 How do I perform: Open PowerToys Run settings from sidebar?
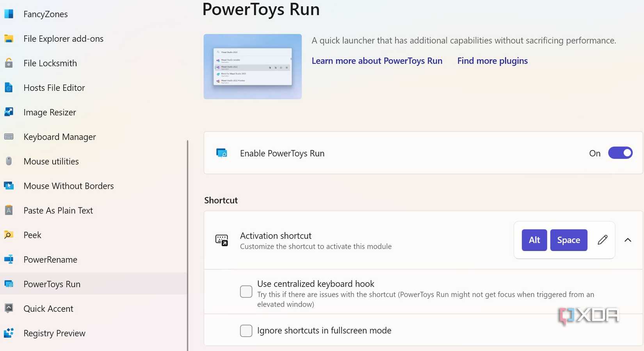[x=52, y=284]
